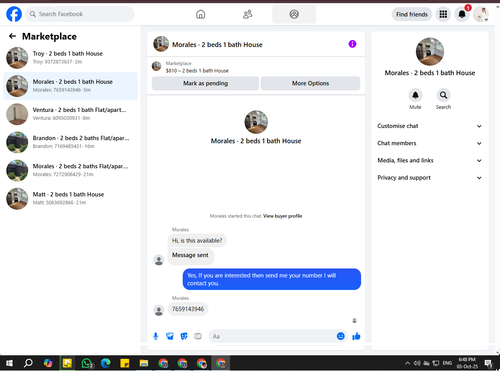
Task: Open the Notifications bell
Action: click(x=462, y=14)
